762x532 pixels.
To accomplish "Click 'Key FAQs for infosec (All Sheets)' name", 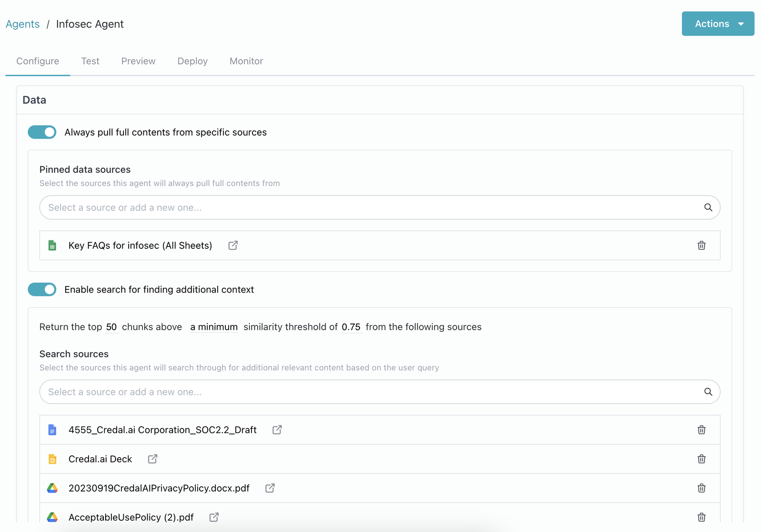I will point(140,246).
